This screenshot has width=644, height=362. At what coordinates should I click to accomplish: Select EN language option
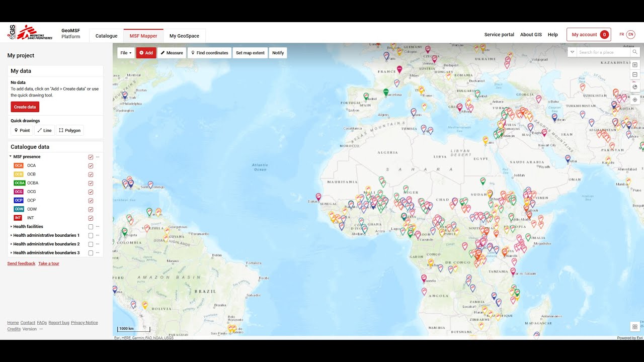630,35
